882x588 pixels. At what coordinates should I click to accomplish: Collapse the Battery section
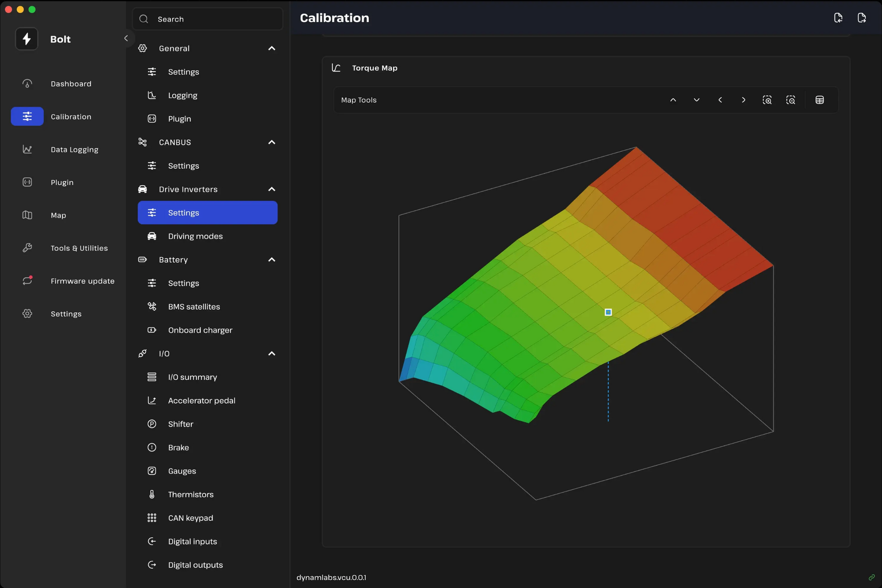(x=271, y=260)
